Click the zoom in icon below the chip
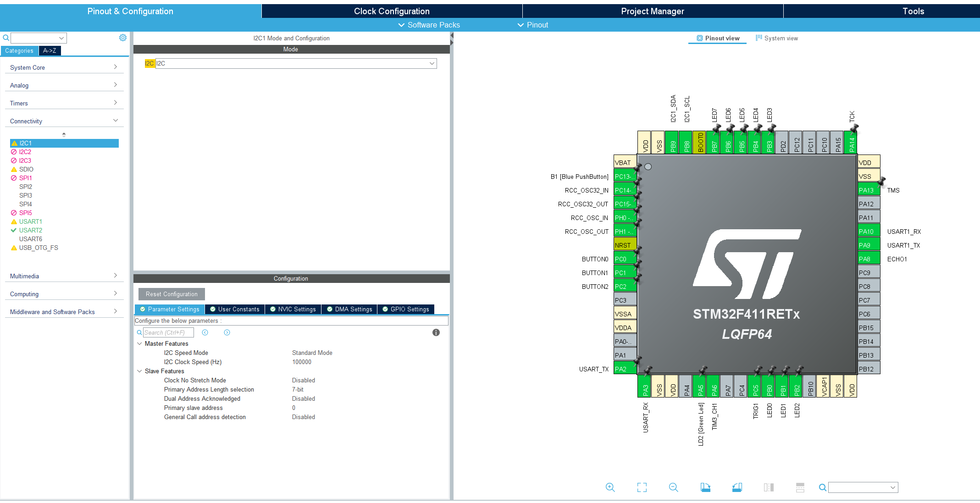 (x=610, y=487)
